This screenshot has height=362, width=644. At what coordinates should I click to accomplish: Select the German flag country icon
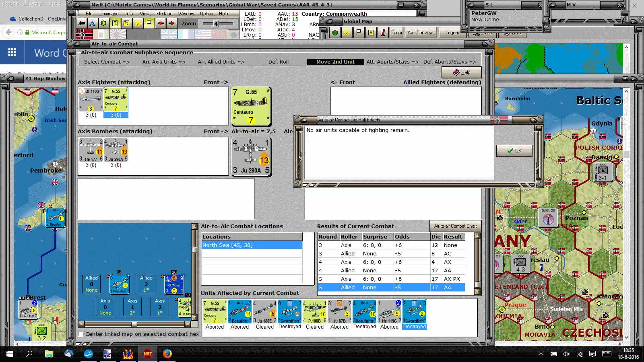[x=84, y=34]
